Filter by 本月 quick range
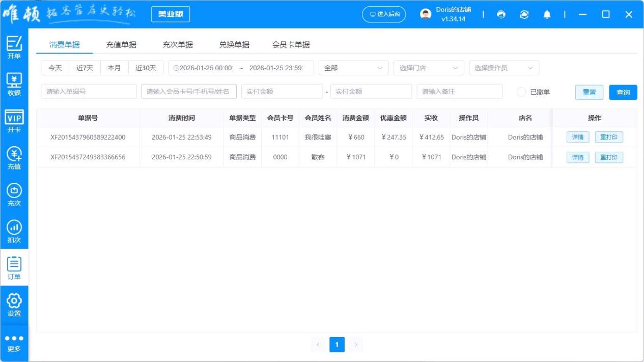 pos(114,68)
